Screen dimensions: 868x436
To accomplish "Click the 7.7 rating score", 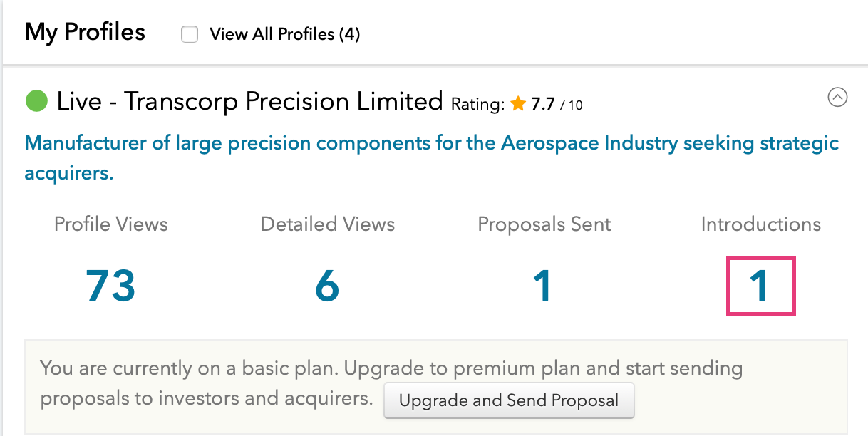I will coord(543,105).
